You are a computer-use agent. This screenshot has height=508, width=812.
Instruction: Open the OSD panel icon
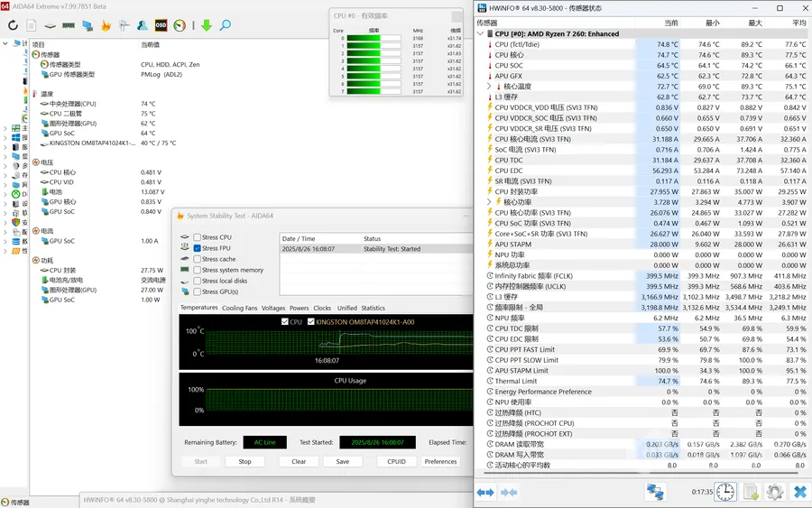pos(161,25)
